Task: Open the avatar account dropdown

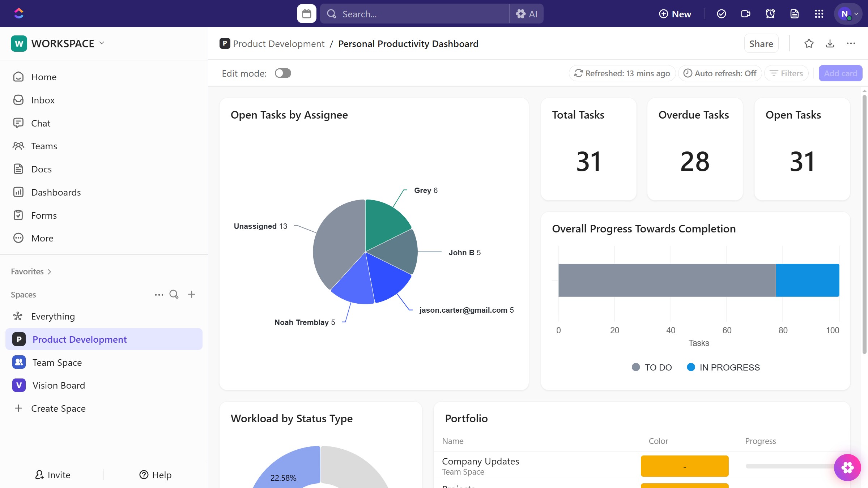Action: 848,13
